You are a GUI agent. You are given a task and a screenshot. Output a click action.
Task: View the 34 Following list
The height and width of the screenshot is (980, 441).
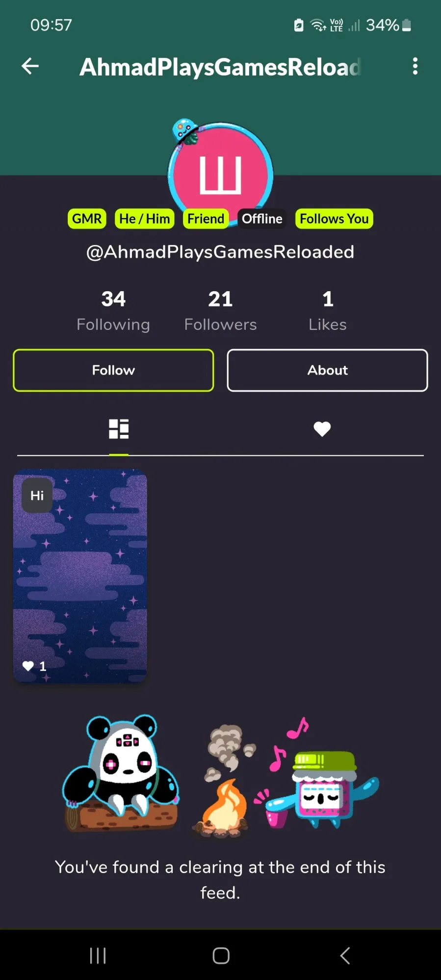click(x=113, y=311)
